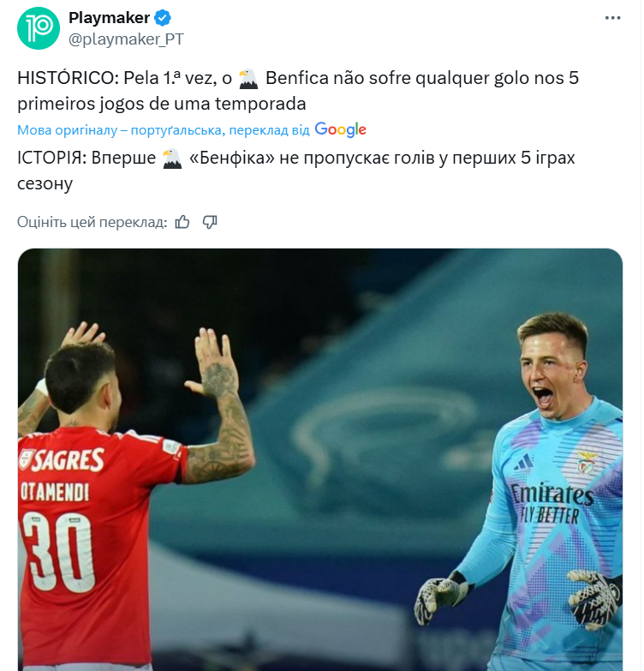
Task: Like the translation with thumbs up
Action: 182,222
